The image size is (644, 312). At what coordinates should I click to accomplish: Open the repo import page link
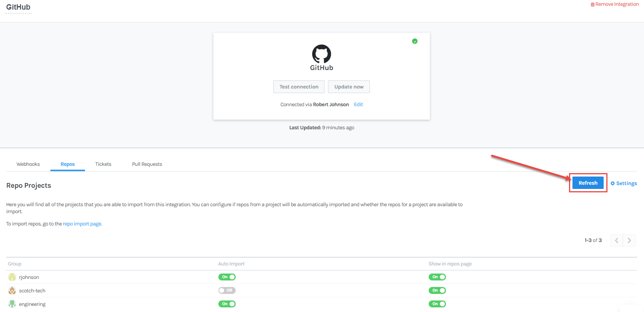(x=82, y=224)
